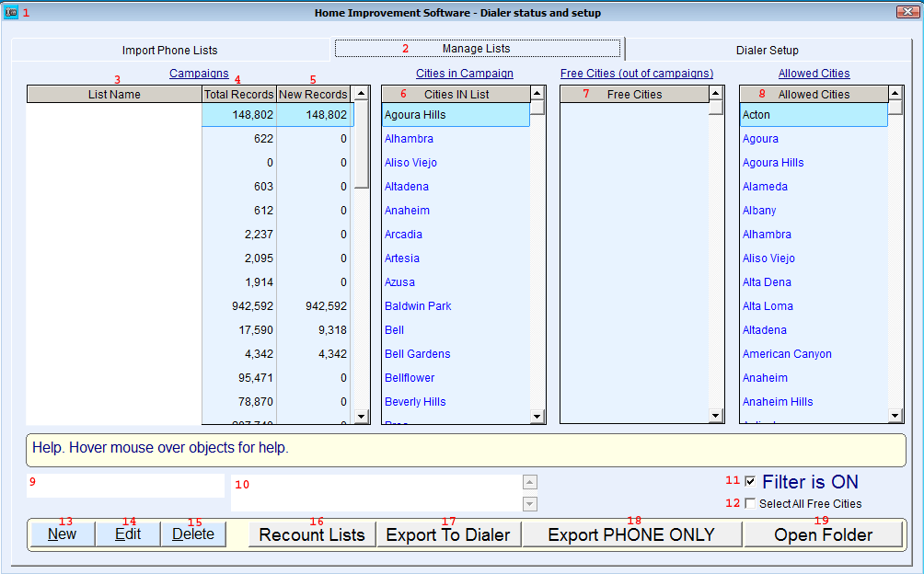Click the up arrow of Free Cities scrollbar

pyautogui.click(x=715, y=93)
